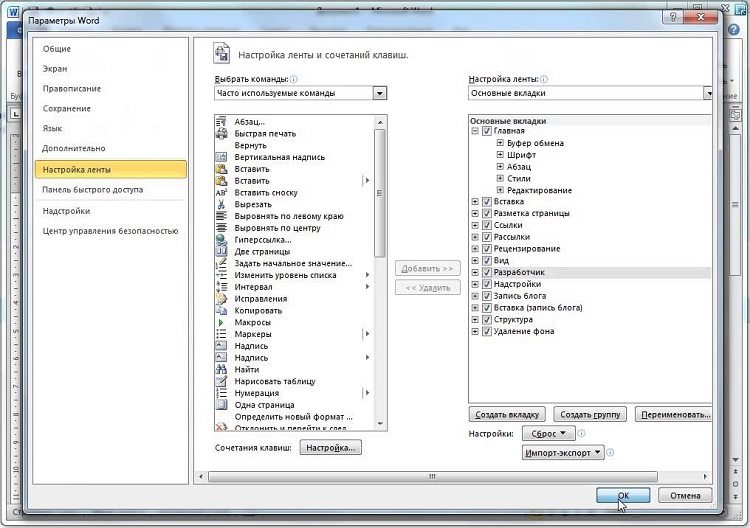Uncheck the Рецензирование tab checkbox
This screenshot has height=528, width=750.
[487, 249]
